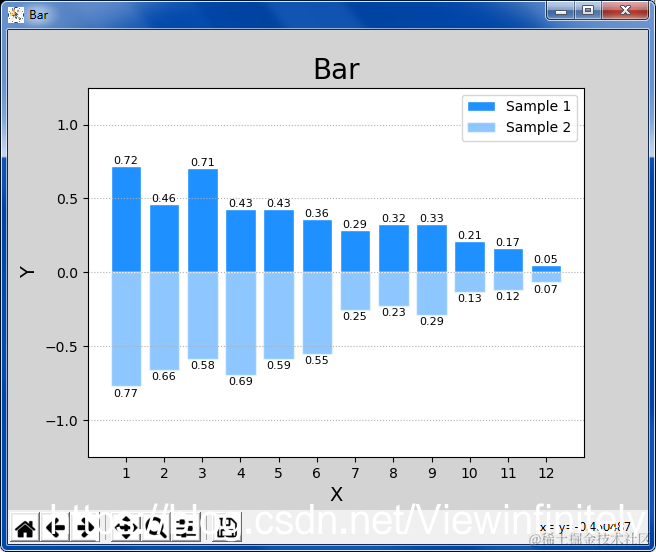Go forward to next view arrow
The image size is (656, 552).
tap(85, 527)
